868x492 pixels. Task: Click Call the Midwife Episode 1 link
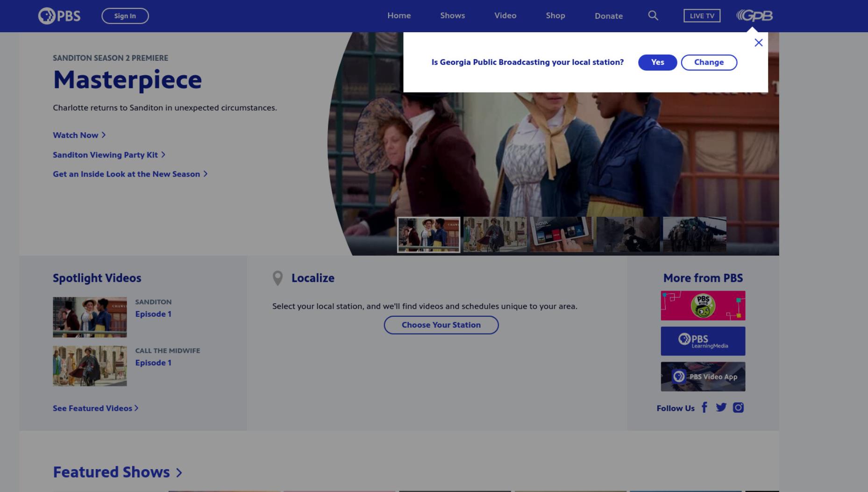[153, 363]
